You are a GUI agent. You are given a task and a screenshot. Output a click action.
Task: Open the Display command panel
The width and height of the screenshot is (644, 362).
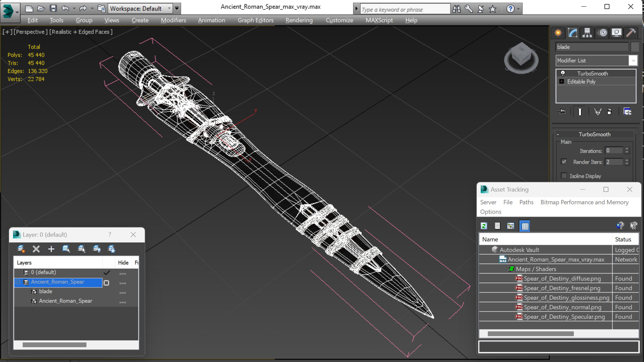[x=617, y=33]
